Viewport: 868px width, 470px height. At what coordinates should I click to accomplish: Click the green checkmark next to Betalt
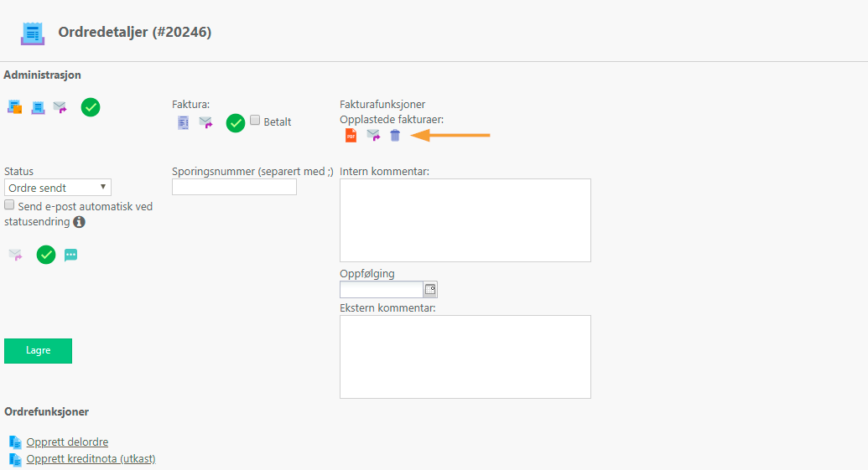236,123
